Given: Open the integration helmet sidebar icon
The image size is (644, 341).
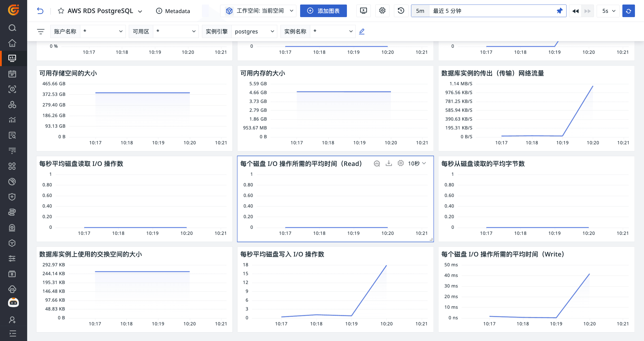Looking at the screenshot, I should tap(12, 289).
